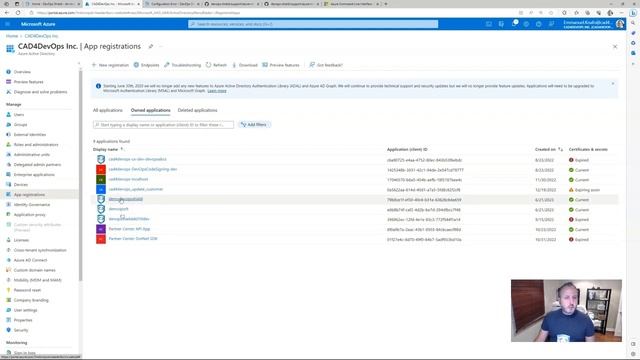Dismiss the ADAL deprecation info banner
This screenshot has height=360, width=640.
[613, 84]
